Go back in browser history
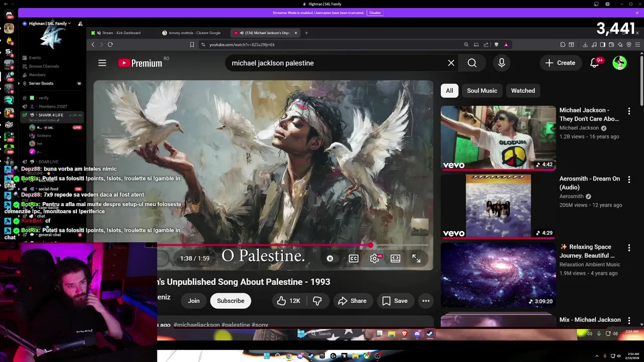The height and width of the screenshot is (362, 644). coord(93,44)
